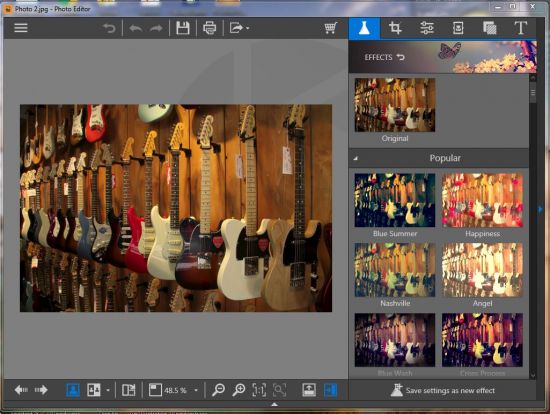This screenshot has height=414, width=550.
Task: Click the guitar photo on canvas
Action: click(176, 208)
